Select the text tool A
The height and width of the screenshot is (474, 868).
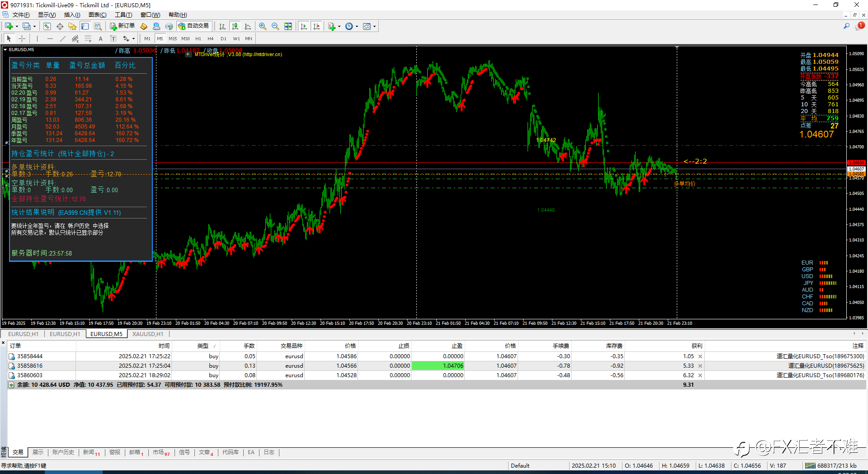click(x=100, y=38)
